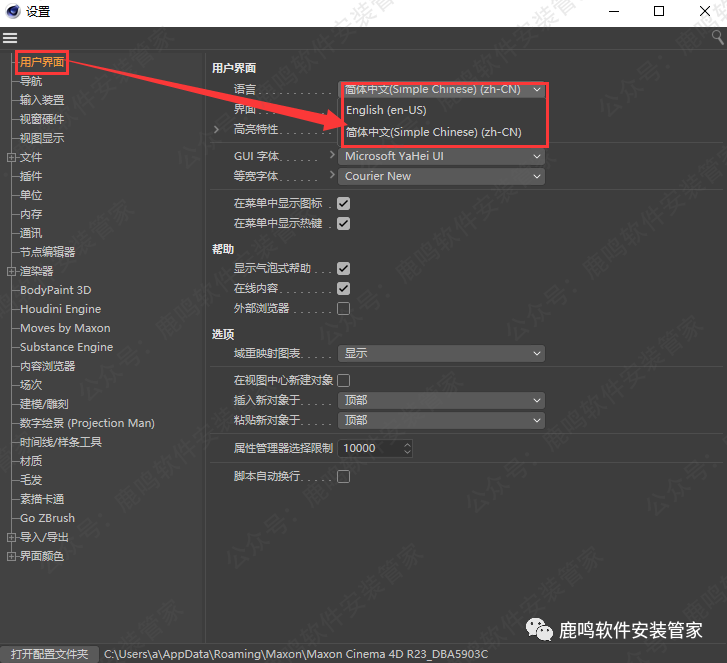Select English (en-US) language option
Screen dimensions: 727x663
click(386, 110)
